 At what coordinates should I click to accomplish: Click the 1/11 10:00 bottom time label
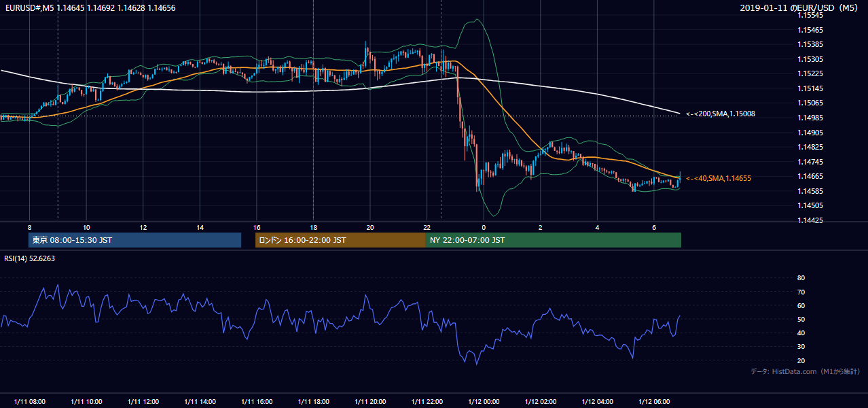(86, 401)
